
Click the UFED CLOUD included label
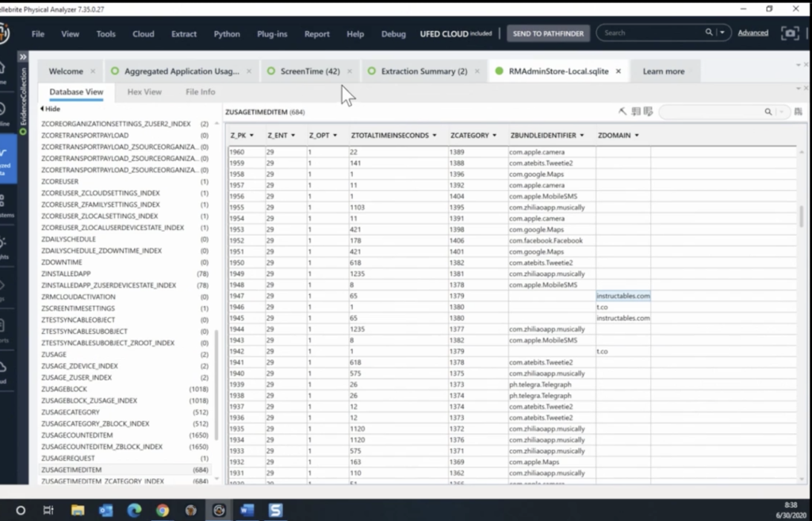coord(456,33)
